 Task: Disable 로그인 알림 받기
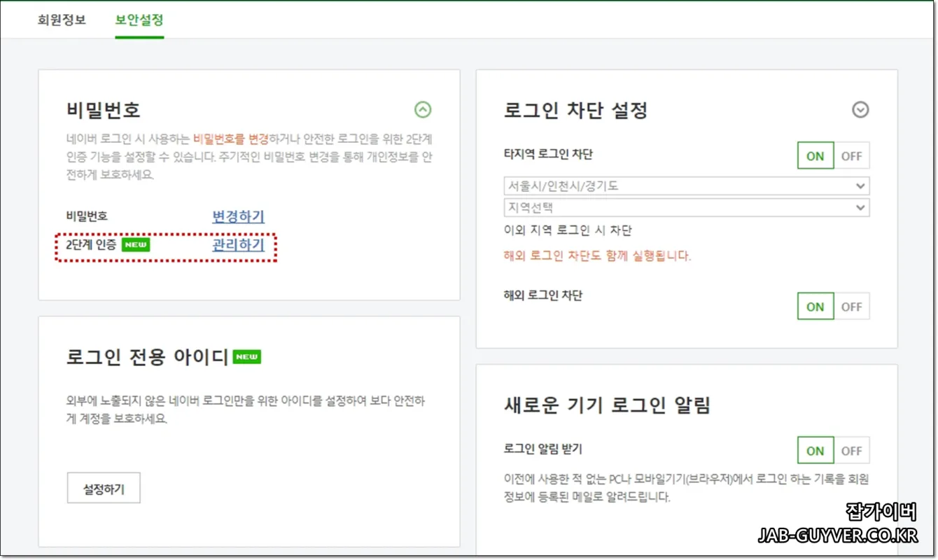851,450
